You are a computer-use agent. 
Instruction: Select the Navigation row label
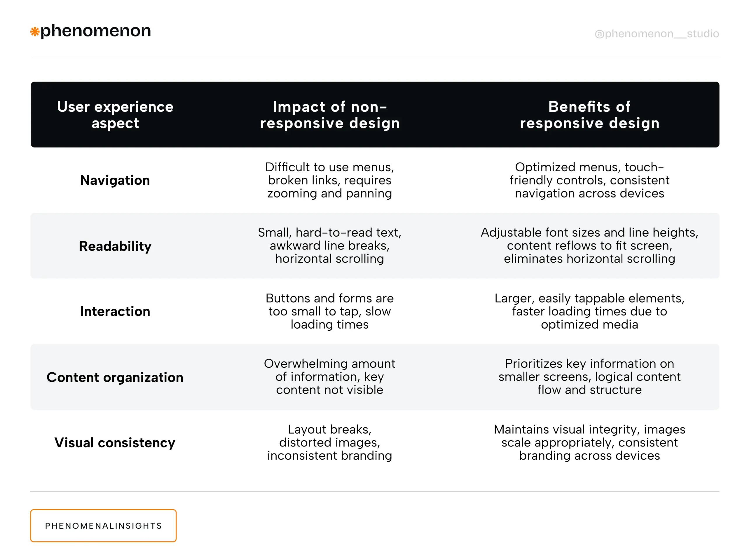tap(115, 180)
